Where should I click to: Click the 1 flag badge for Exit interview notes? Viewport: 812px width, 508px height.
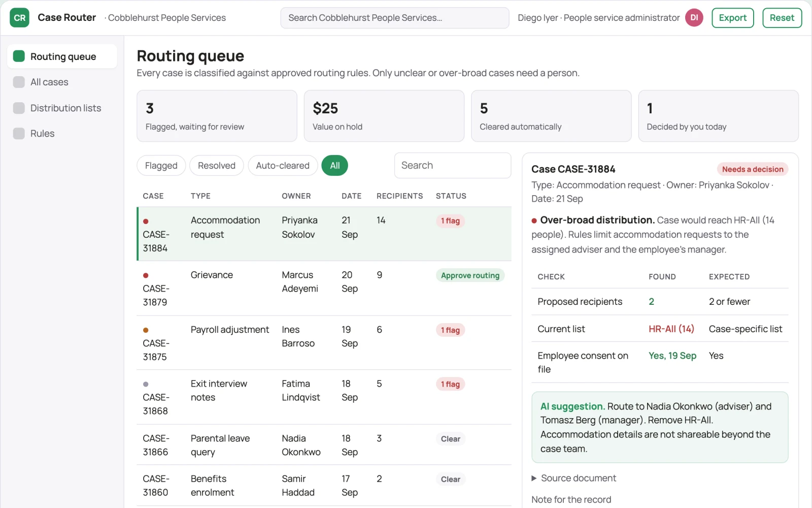[450, 385]
